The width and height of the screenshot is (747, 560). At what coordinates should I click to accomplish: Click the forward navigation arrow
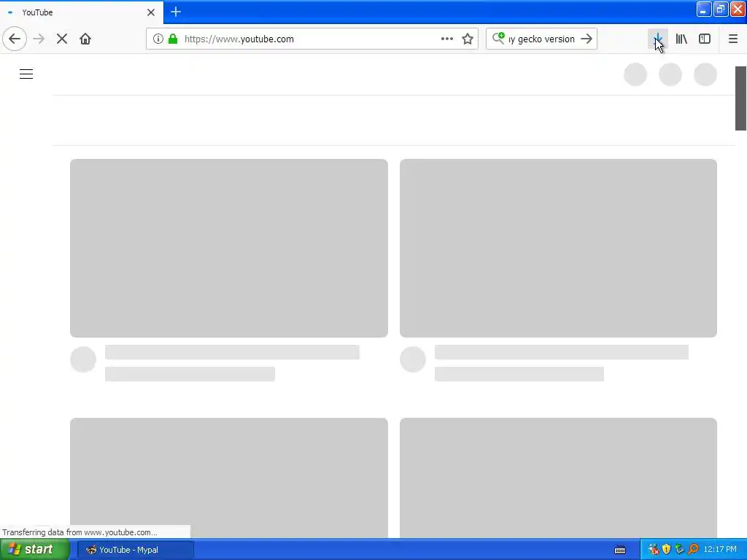coord(39,39)
